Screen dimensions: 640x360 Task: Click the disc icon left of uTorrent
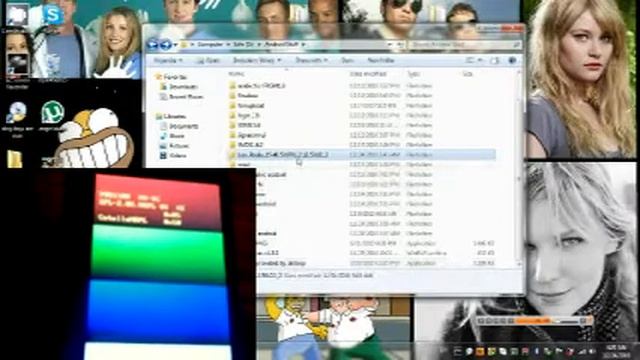[16, 113]
